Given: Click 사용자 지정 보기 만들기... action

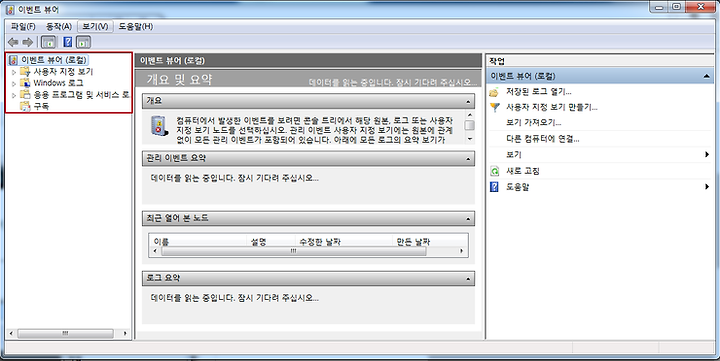Looking at the screenshot, I should pyautogui.click(x=551, y=107).
